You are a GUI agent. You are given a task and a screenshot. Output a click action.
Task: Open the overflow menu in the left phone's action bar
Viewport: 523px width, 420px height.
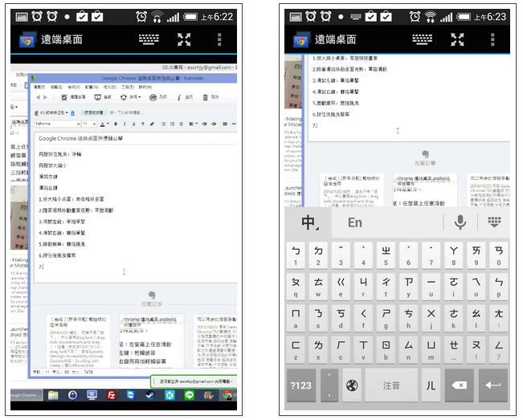click(x=219, y=39)
